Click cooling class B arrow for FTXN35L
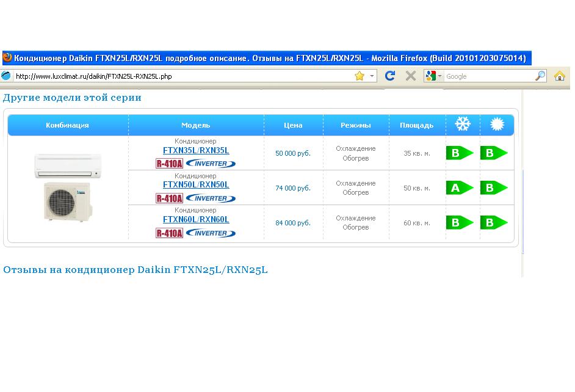 (460, 153)
